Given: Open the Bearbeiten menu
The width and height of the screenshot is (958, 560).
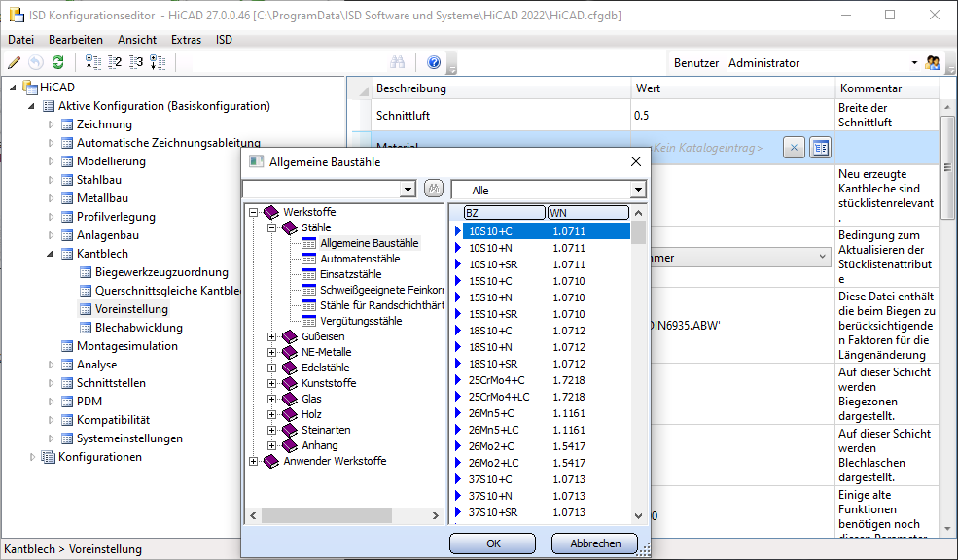Looking at the screenshot, I should [76, 40].
